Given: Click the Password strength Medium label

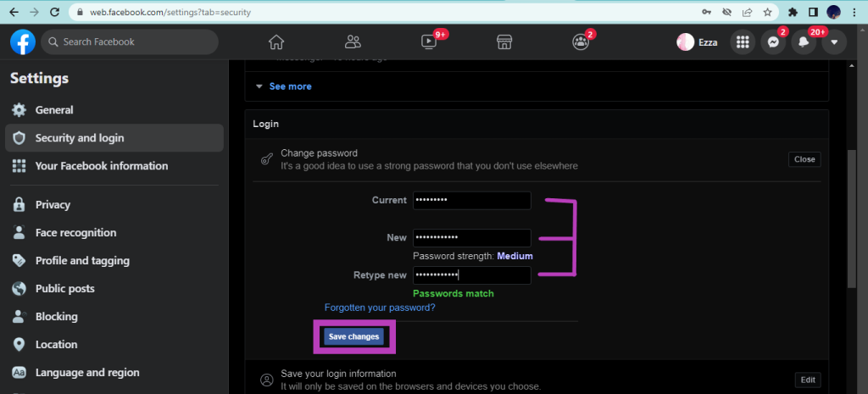Looking at the screenshot, I should (x=473, y=256).
